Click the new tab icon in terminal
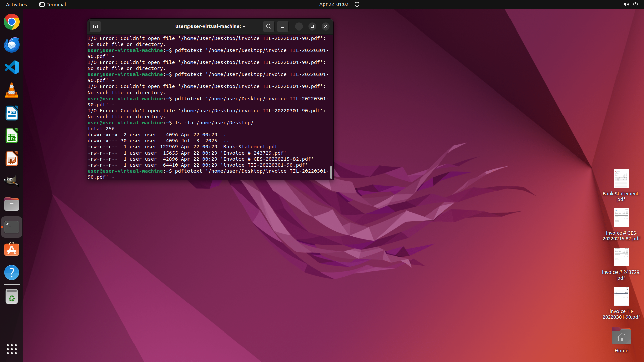Screen dimensions: 644x362 click(x=95, y=26)
